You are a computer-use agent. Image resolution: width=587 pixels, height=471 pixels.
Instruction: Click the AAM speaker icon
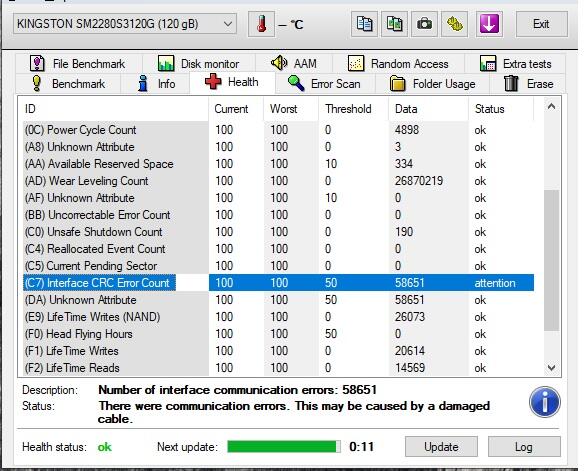(279, 63)
